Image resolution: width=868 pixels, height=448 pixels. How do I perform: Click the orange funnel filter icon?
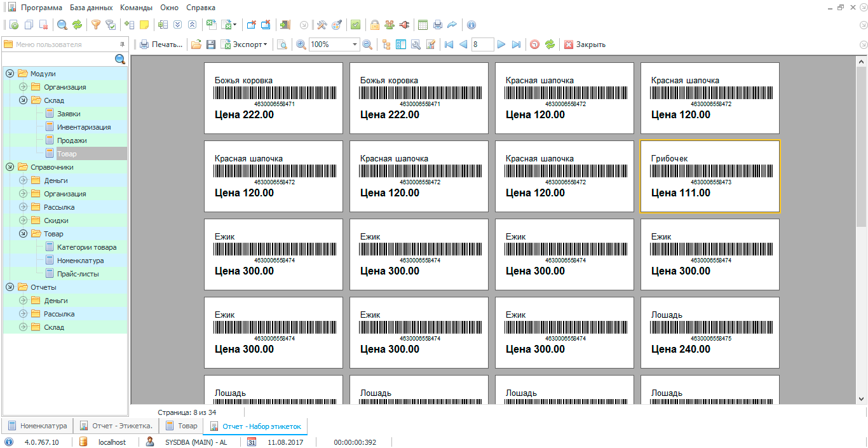click(x=96, y=25)
